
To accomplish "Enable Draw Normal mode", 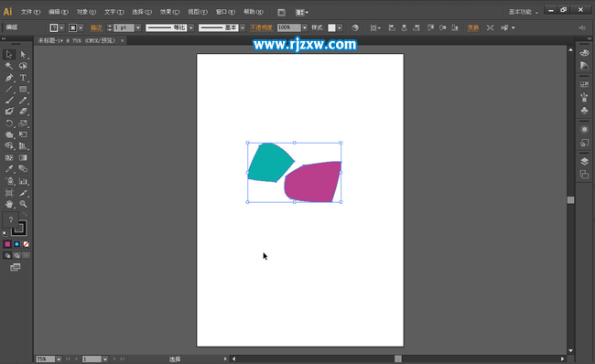I will (x=7, y=255).
